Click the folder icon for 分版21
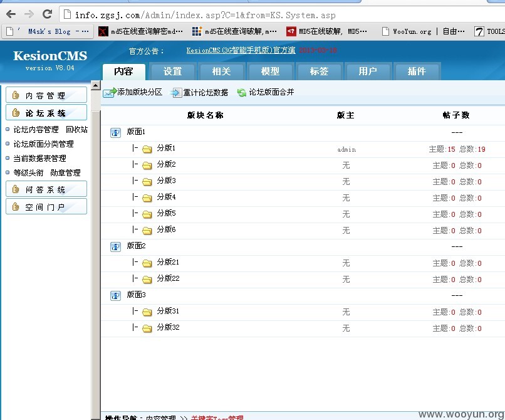The width and height of the screenshot is (505, 420). [147, 263]
